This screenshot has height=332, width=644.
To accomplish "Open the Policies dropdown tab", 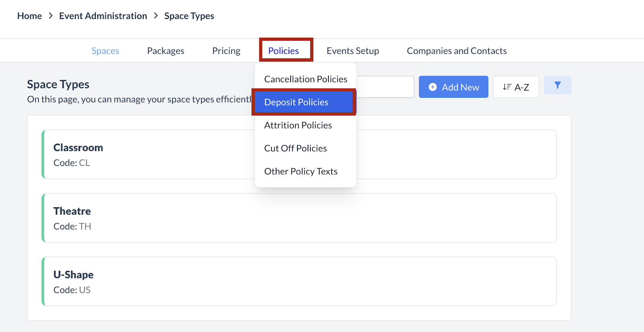I will coord(284,51).
